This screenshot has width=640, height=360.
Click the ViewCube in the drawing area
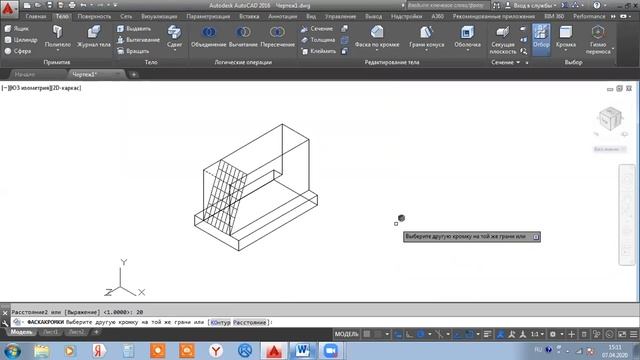click(x=610, y=118)
